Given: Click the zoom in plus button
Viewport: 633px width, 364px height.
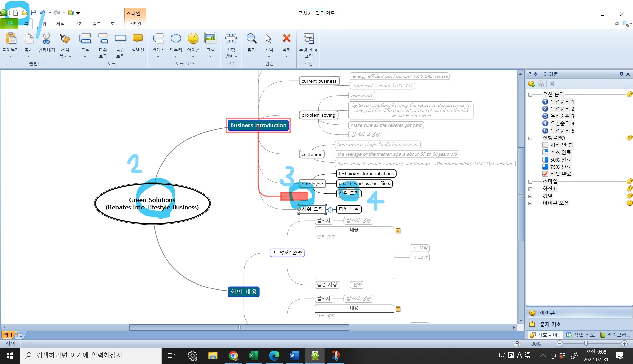Looking at the screenshot, I should (x=624, y=344).
